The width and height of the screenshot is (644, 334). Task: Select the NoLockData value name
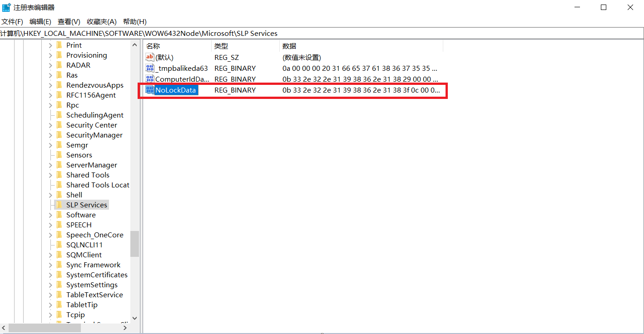pos(176,90)
